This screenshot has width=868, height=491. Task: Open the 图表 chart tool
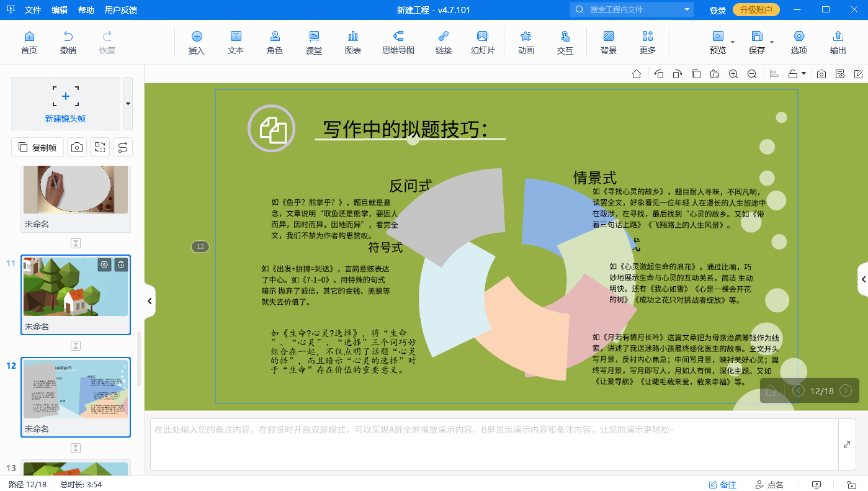[x=353, y=42]
